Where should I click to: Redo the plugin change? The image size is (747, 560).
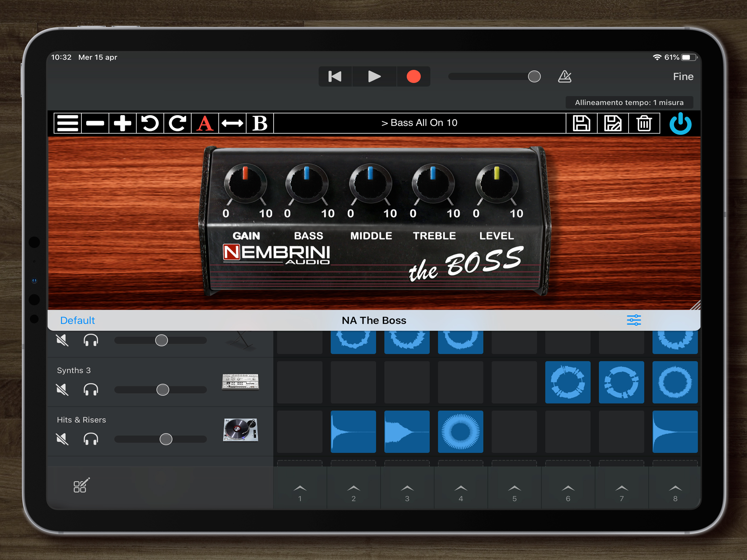pos(177,123)
